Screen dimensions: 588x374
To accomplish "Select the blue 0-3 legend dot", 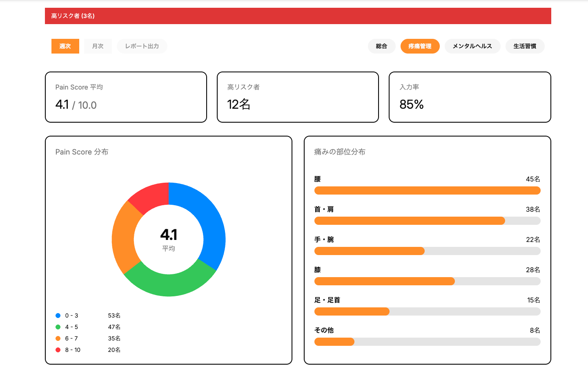I will (57, 315).
